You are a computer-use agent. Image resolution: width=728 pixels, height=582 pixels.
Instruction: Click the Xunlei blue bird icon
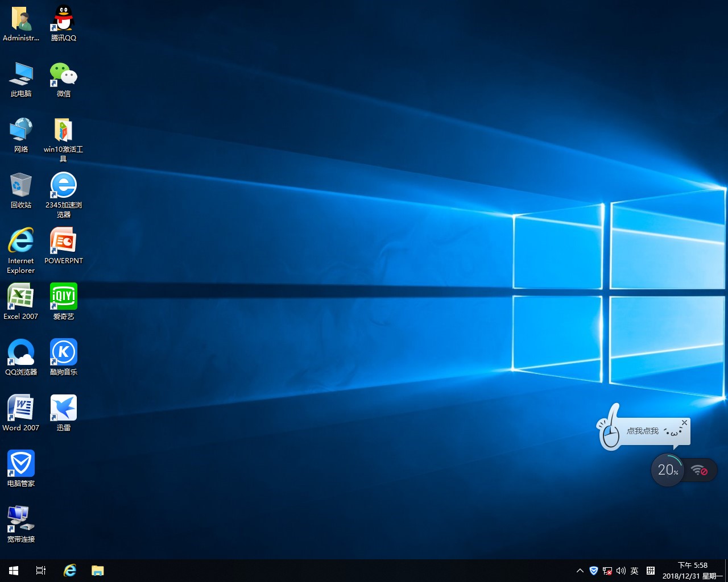coord(63,408)
